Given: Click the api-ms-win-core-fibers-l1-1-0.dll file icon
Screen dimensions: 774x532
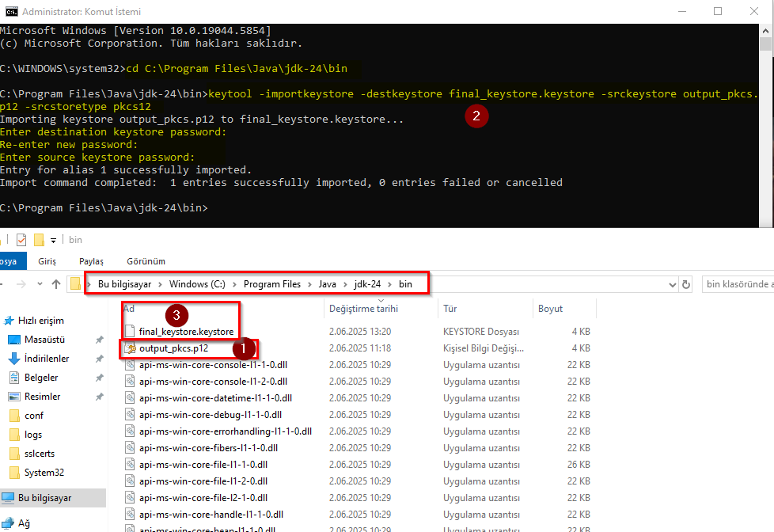Looking at the screenshot, I should [x=130, y=448].
